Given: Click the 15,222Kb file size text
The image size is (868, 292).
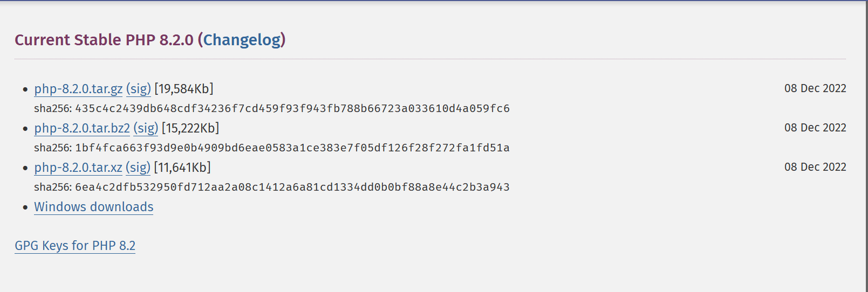Looking at the screenshot, I should (190, 128).
